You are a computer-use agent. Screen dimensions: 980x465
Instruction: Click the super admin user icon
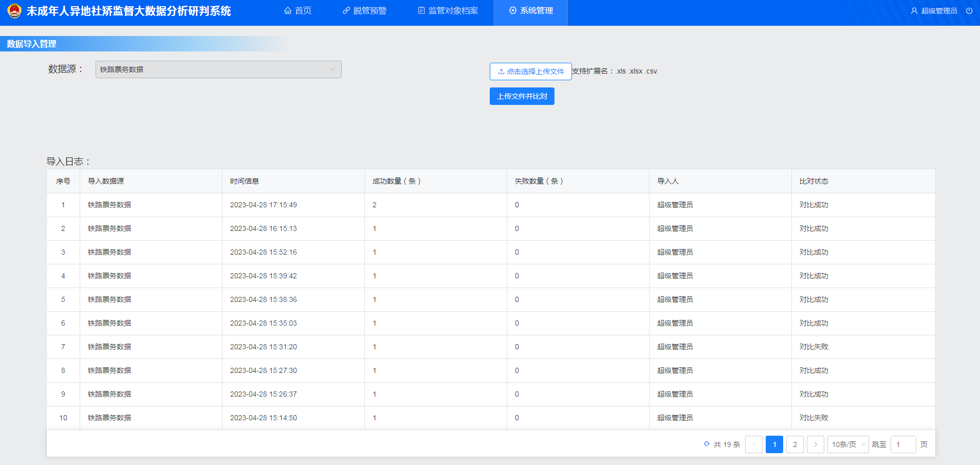point(914,11)
